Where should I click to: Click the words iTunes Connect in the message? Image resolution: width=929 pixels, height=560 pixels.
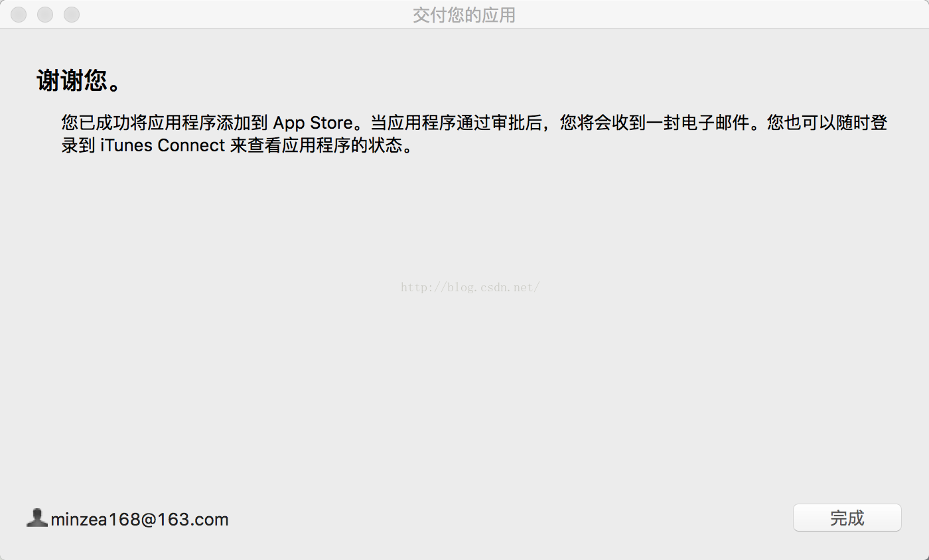pos(163,145)
